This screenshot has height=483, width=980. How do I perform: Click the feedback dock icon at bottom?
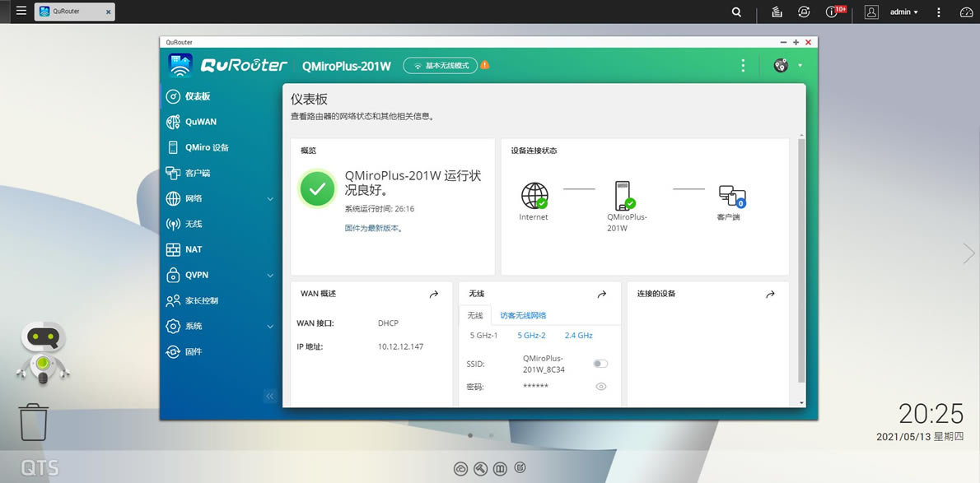[520, 468]
